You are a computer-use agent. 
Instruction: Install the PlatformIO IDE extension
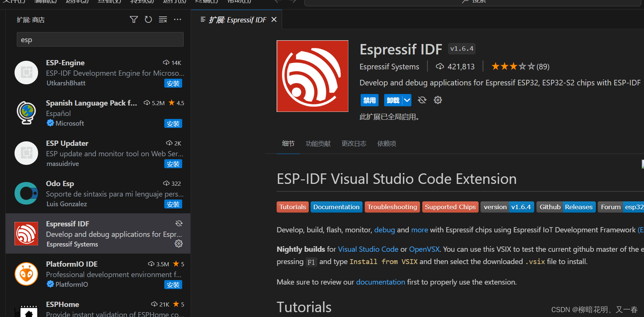click(173, 285)
